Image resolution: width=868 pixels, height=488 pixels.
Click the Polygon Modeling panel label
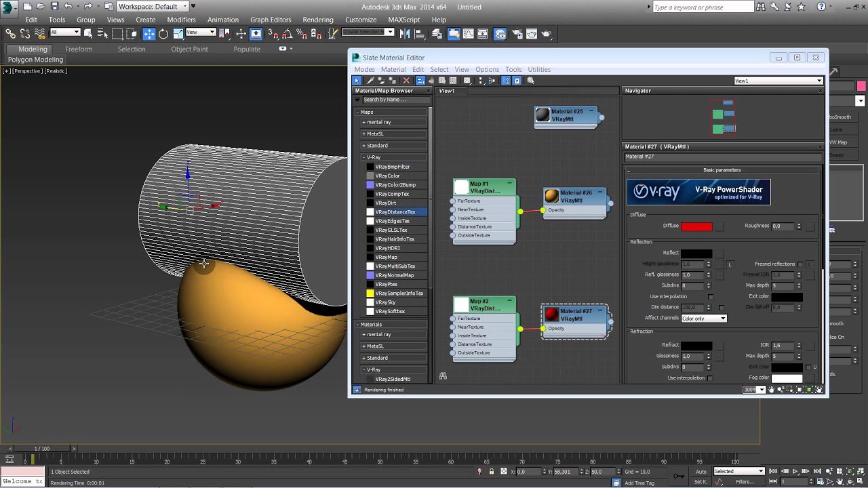pyautogui.click(x=35, y=60)
